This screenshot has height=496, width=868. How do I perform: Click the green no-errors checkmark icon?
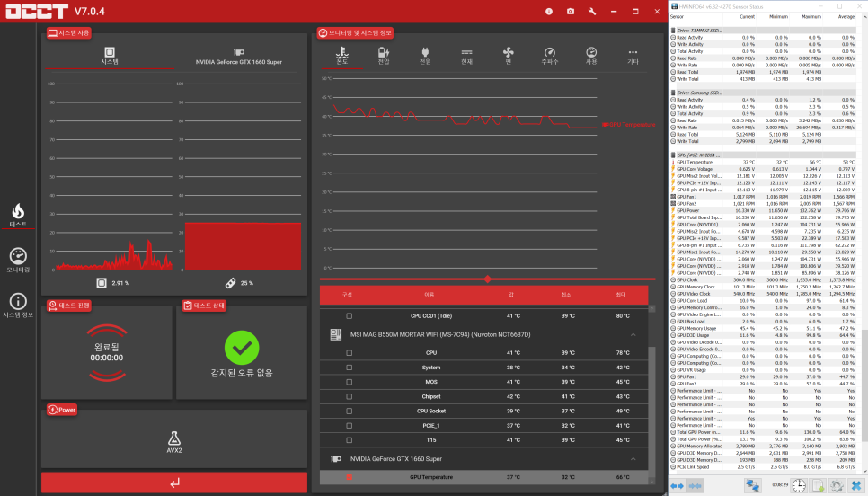(x=242, y=348)
